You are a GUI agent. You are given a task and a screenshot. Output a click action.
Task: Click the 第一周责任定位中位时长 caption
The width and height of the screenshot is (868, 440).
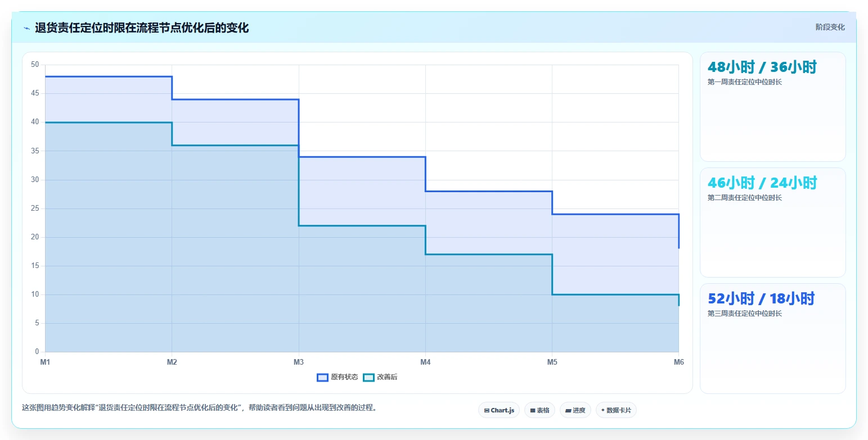744,82
